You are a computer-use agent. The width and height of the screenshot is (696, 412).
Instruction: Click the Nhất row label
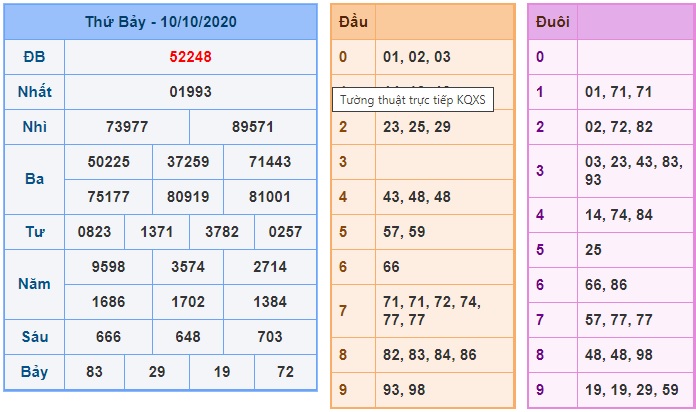(x=35, y=92)
